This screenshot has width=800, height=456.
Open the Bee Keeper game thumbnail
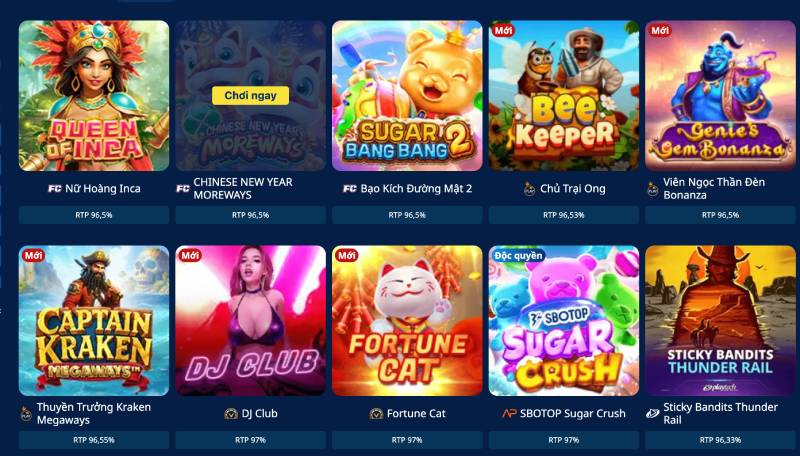coord(564,95)
